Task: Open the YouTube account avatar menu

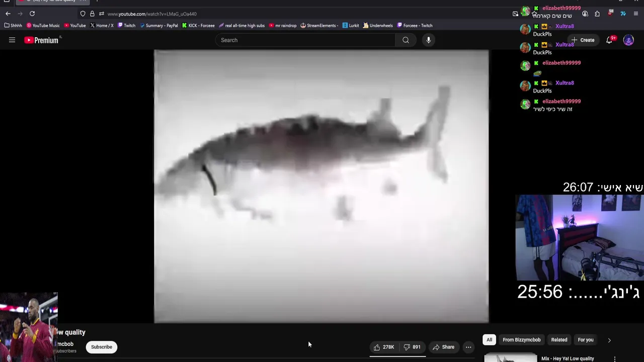Action: click(628, 40)
